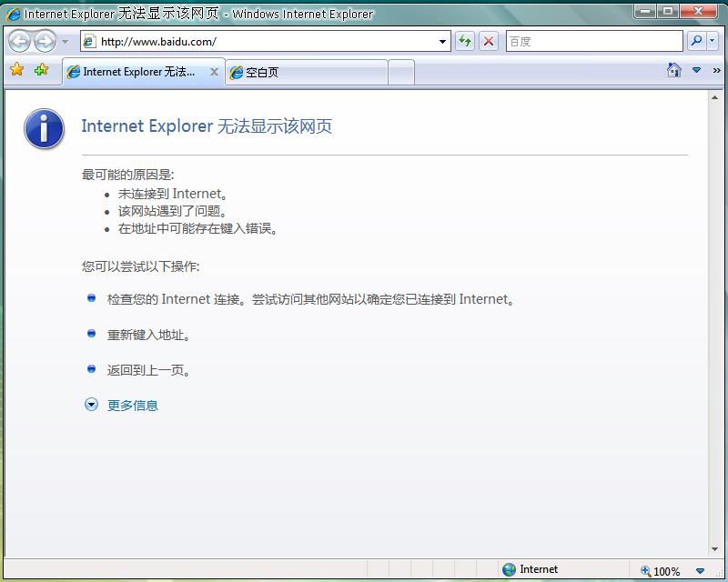Viewport: 728px width, 582px height.
Task: Click the scrollbar down arrow
Action: pyautogui.click(x=714, y=549)
